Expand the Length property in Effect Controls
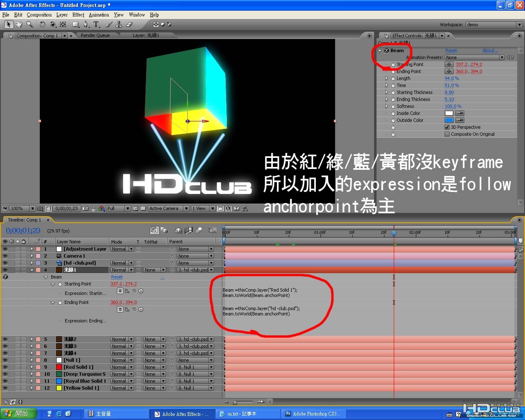Screen dimensions: 525x420 386,78
